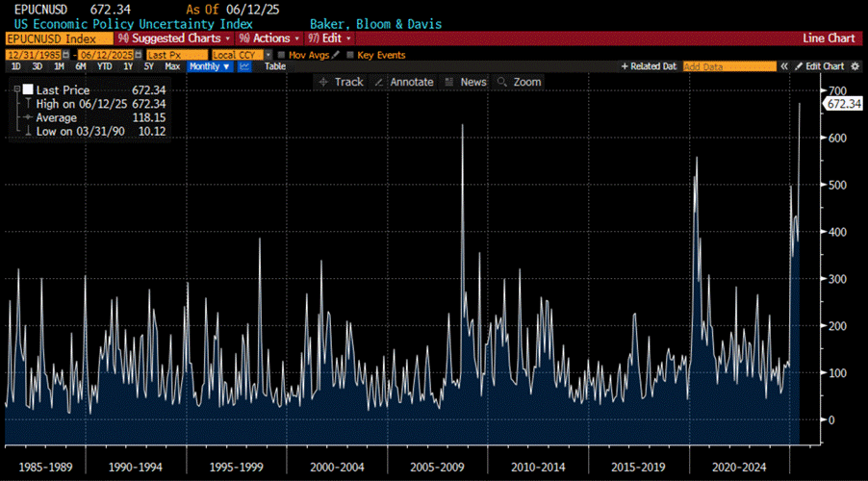Enable the Mov Avgs checkbox
The width and height of the screenshot is (868, 481).
coord(281,55)
